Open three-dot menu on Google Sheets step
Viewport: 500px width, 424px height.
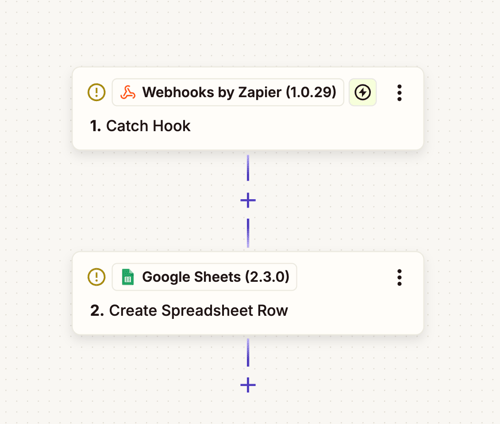tap(399, 277)
